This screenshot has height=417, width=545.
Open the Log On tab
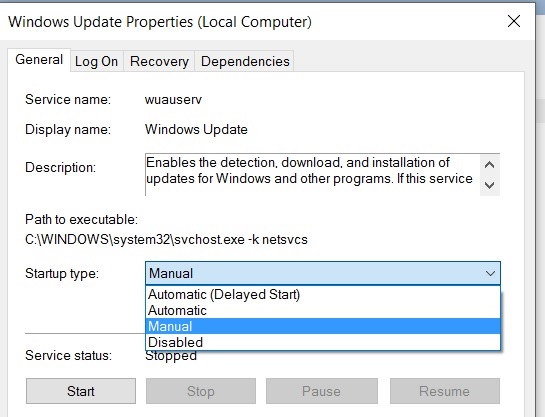pyautogui.click(x=97, y=62)
